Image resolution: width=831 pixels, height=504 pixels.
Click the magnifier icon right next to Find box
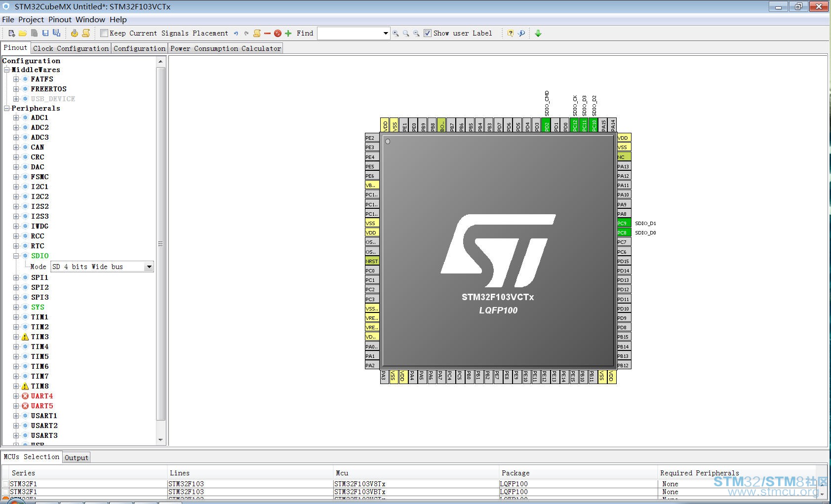tap(396, 34)
